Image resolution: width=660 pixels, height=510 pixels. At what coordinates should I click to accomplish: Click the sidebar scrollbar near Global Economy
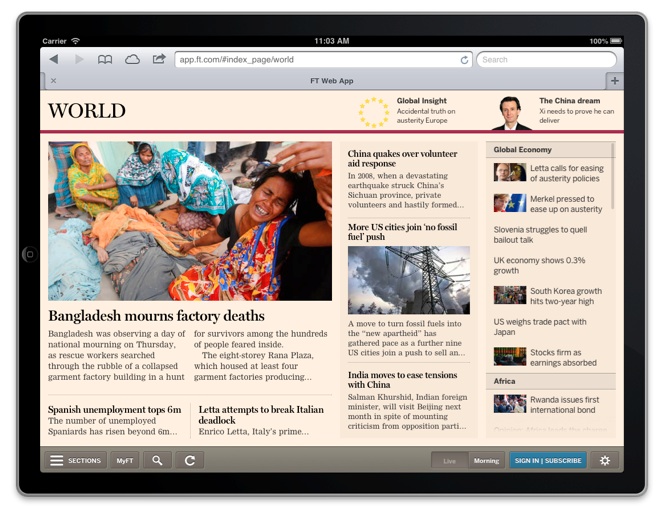pyautogui.click(x=613, y=176)
